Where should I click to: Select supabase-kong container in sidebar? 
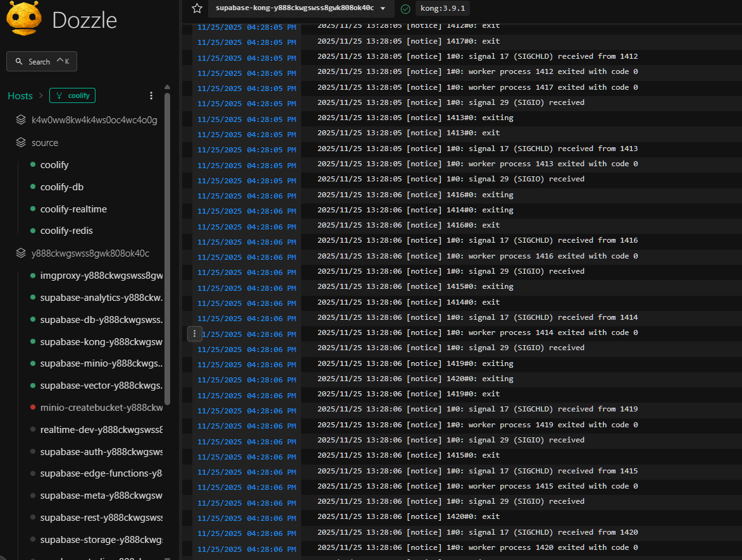click(x=101, y=342)
